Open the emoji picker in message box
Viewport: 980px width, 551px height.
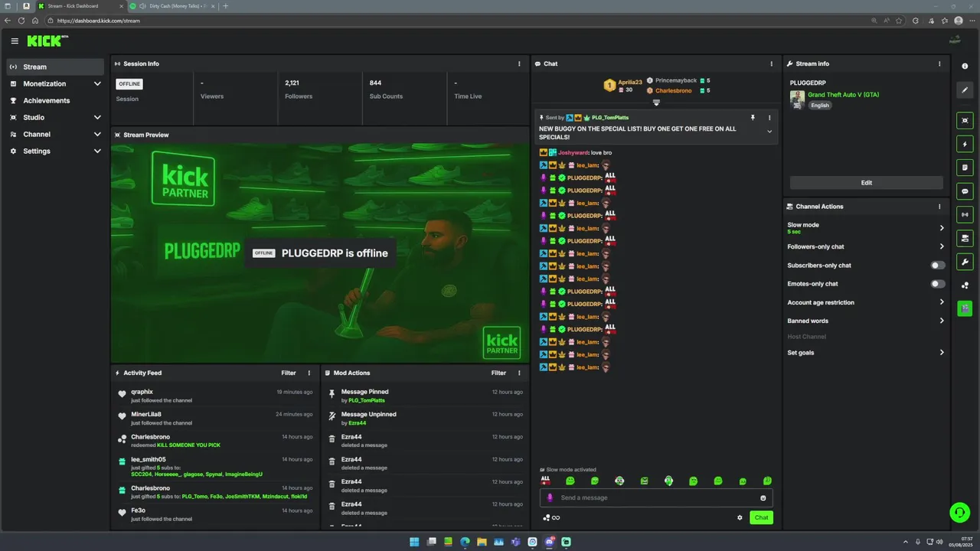(763, 497)
